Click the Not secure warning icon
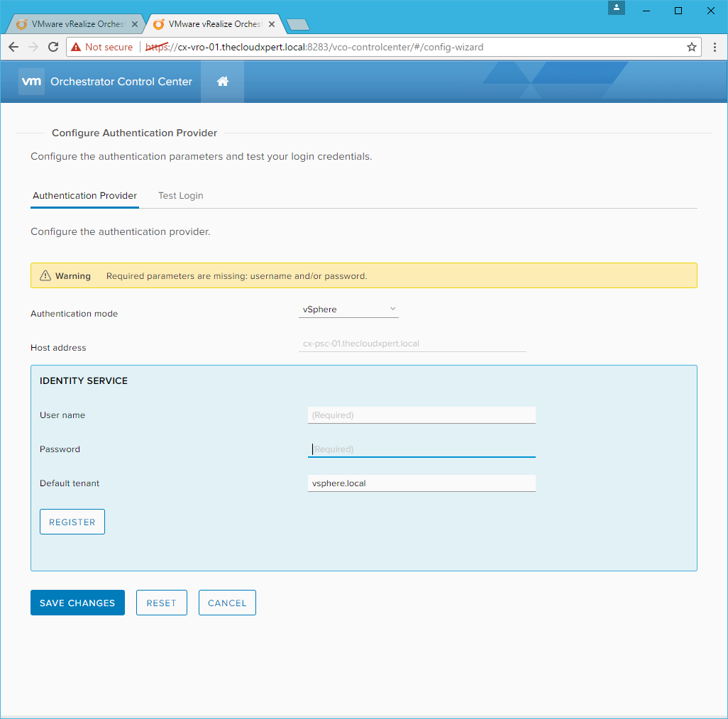 point(76,47)
